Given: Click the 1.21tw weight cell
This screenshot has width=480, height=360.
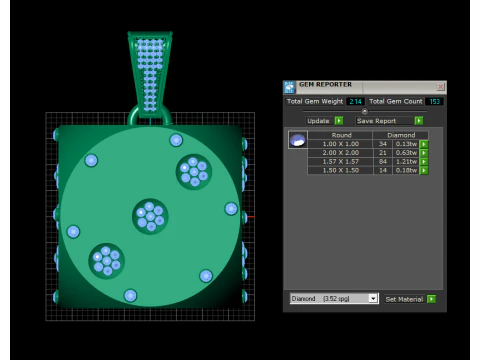Looking at the screenshot, I should coord(406,162).
